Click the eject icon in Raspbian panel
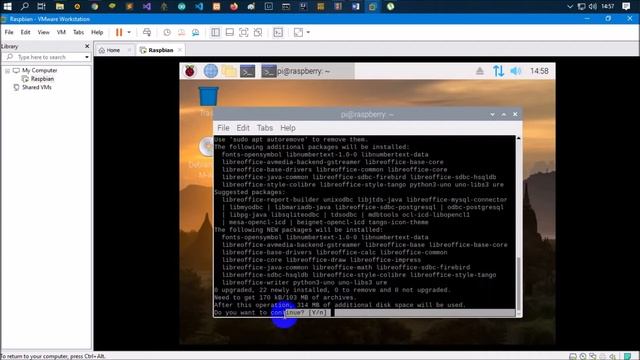This screenshot has width=640, height=360. coord(480,71)
